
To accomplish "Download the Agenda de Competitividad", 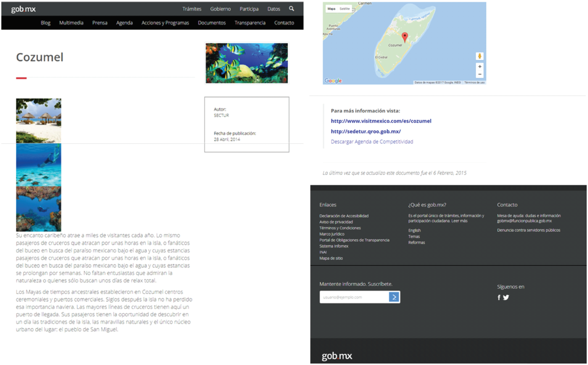I will [x=371, y=142].
